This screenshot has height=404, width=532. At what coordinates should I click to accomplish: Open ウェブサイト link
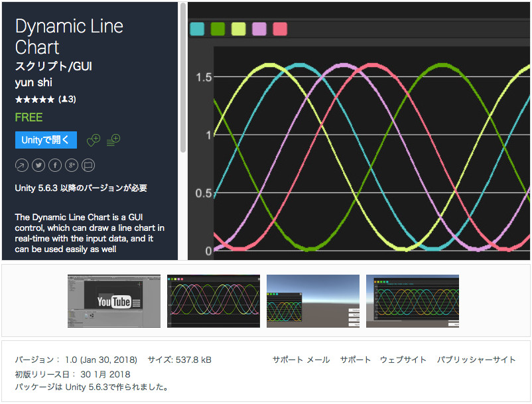pos(403,360)
